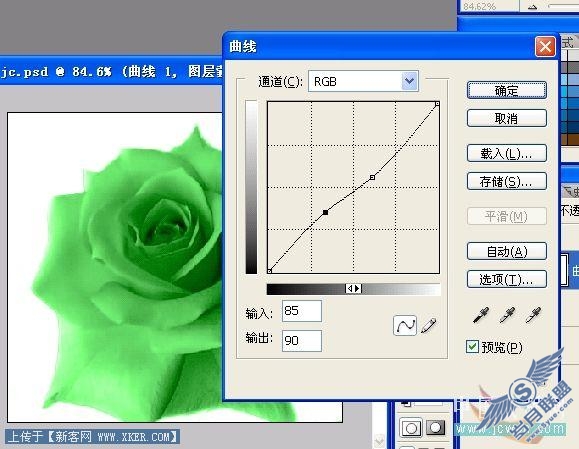
Task: Select the pencil draw-curve icon
Action: pyautogui.click(x=428, y=325)
